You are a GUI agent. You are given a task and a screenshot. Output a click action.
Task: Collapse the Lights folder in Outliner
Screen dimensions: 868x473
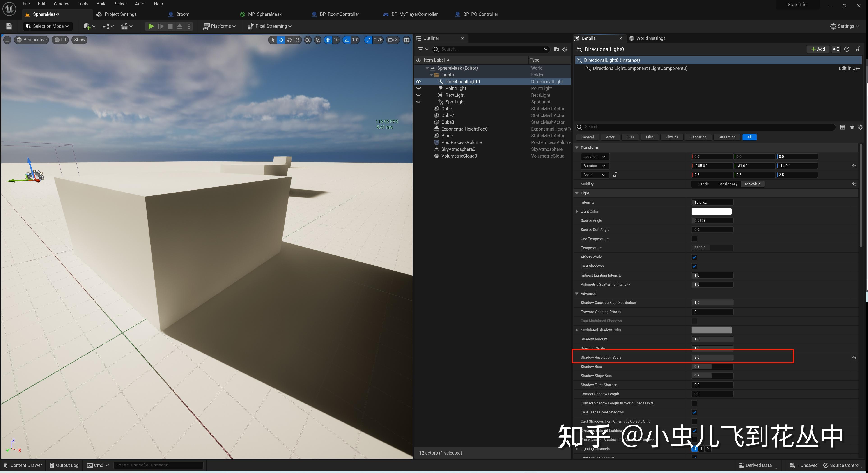pos(431,75)
